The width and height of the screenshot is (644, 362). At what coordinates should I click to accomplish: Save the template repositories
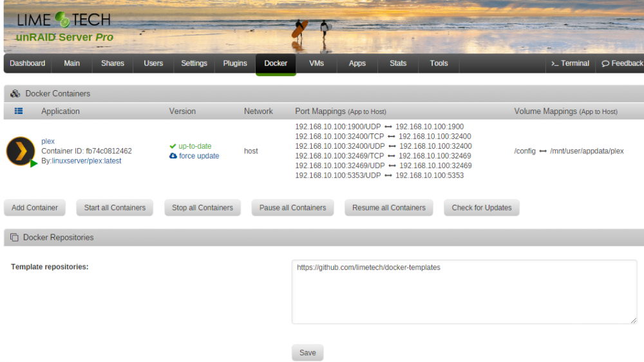coord(308,352)
